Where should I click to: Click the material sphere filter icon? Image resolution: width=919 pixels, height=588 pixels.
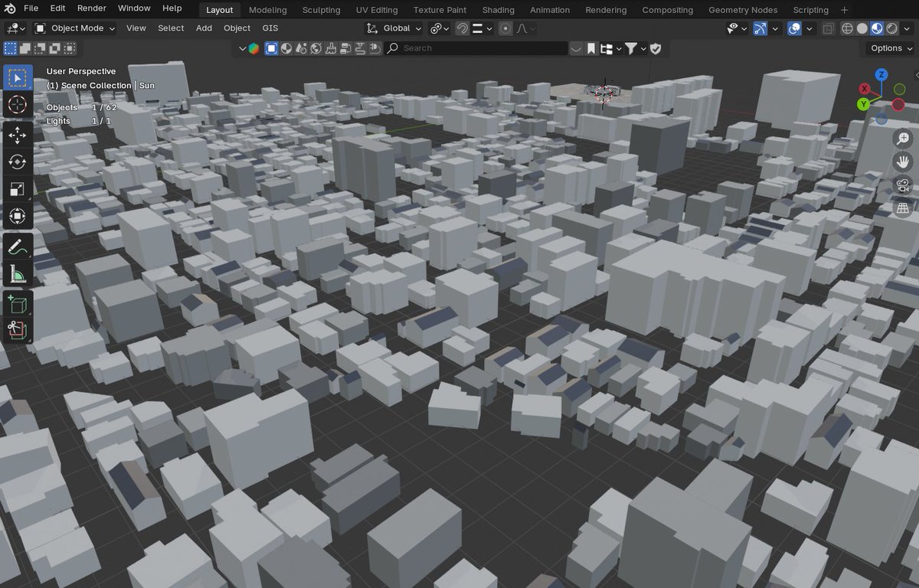(x=286, y=48)
